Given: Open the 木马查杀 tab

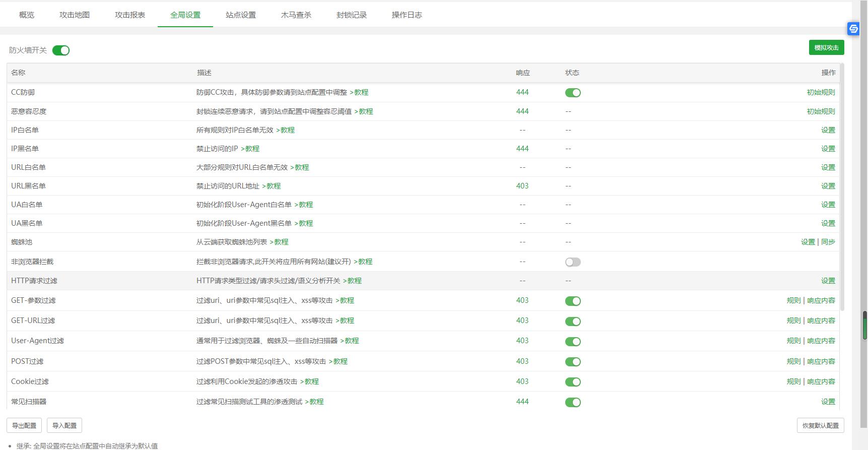Looking at the screenshot, I should tap(296, 15).
